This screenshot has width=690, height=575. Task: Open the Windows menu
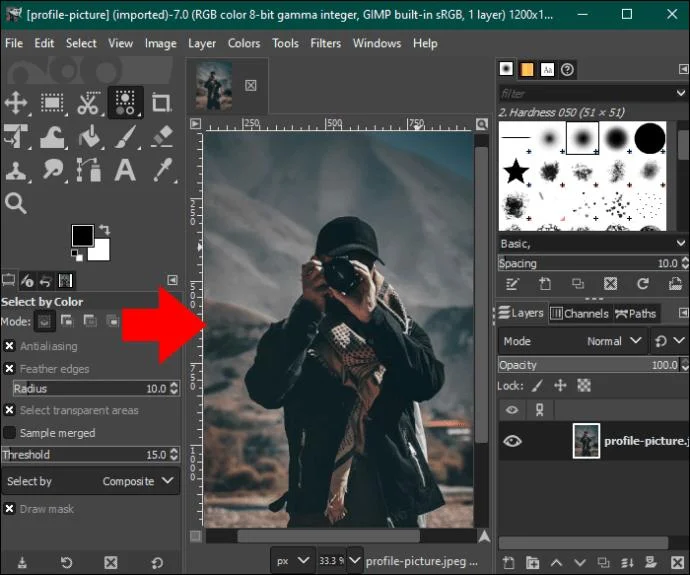[377, 43]
